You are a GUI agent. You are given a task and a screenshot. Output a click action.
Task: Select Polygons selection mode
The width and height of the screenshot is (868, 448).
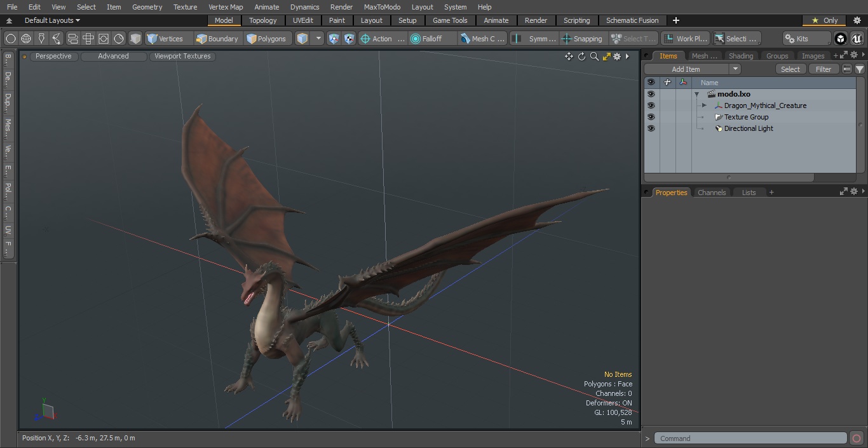(x=267, y=39)
